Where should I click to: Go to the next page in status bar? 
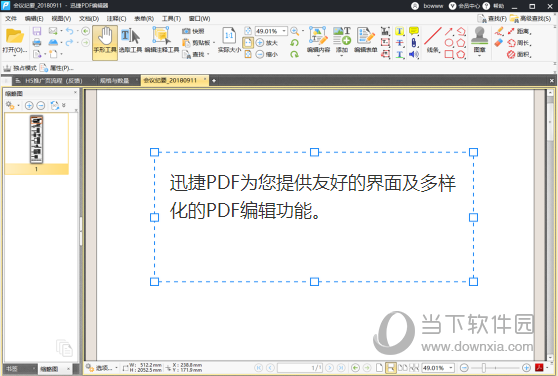tap(330, 367)
